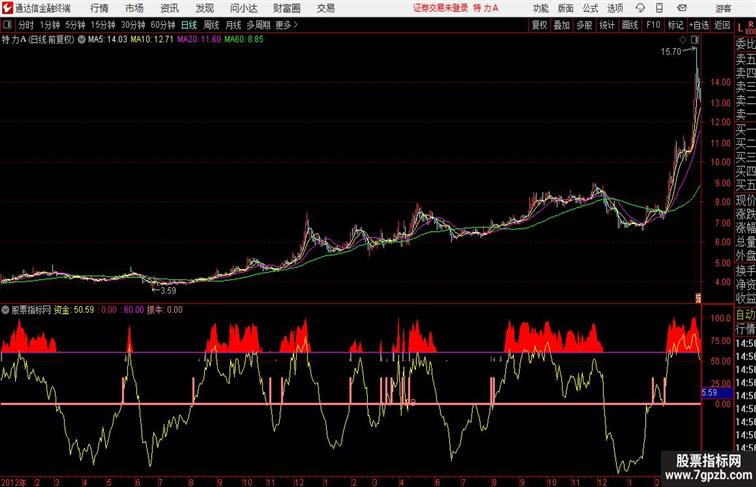This screenshot has width=756, height=487.
Task: Click the 特力A(日线 前复权) chart title
Action: coord(38,40)
